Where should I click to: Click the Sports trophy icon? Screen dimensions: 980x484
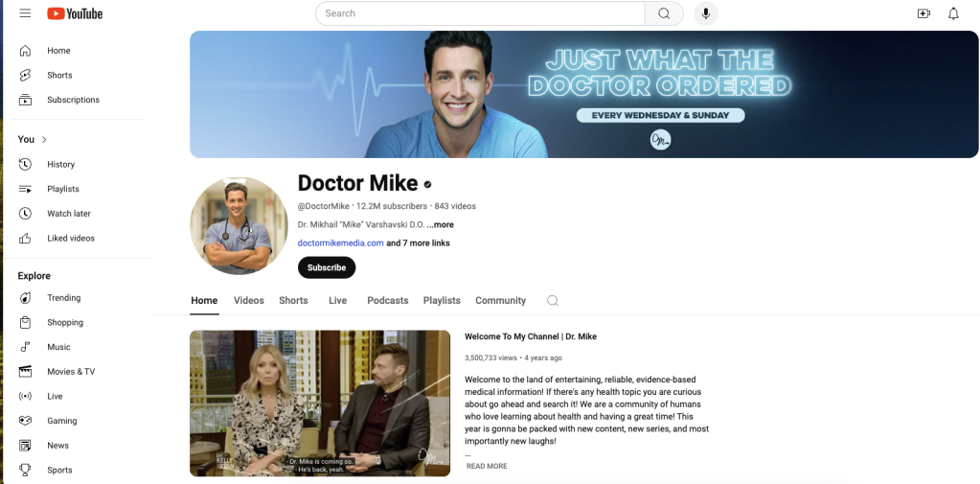coord(25,470)
